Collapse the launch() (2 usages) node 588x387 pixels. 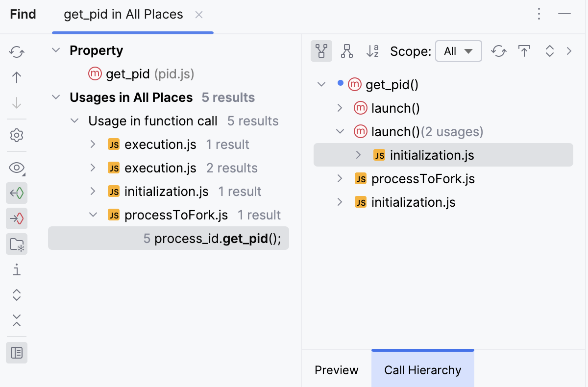tap(340, 131)
